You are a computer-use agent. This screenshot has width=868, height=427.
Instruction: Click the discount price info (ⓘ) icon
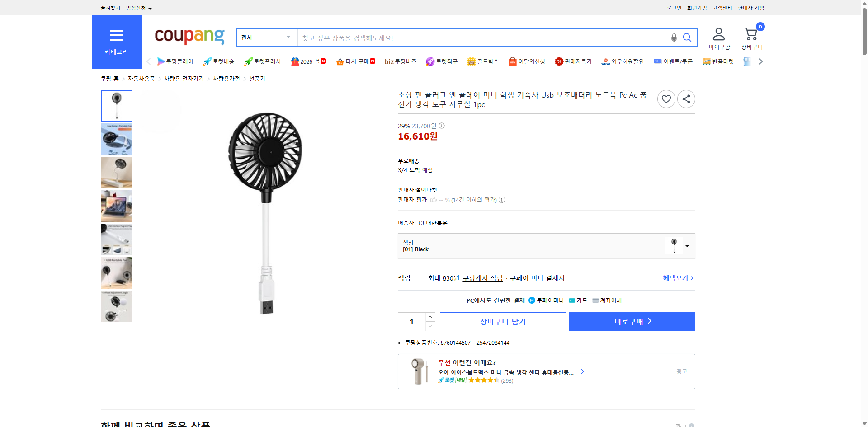441,126
